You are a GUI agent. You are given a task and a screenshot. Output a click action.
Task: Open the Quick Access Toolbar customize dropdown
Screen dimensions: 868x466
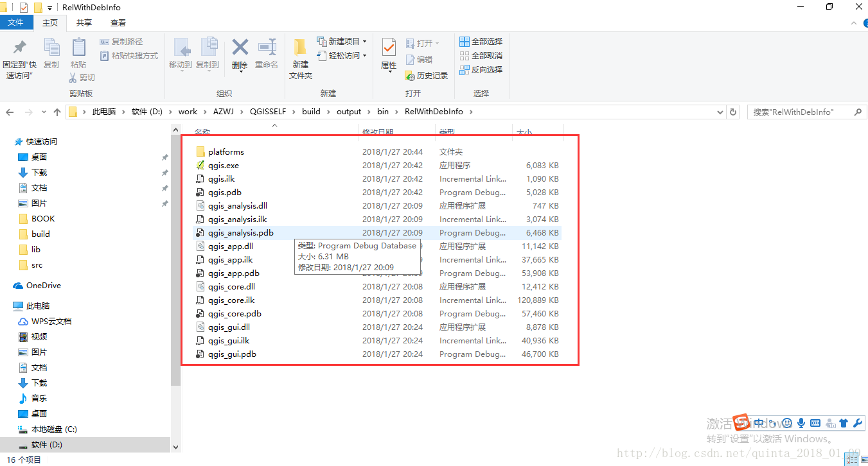pyautogui.click(x=50, y=8)
